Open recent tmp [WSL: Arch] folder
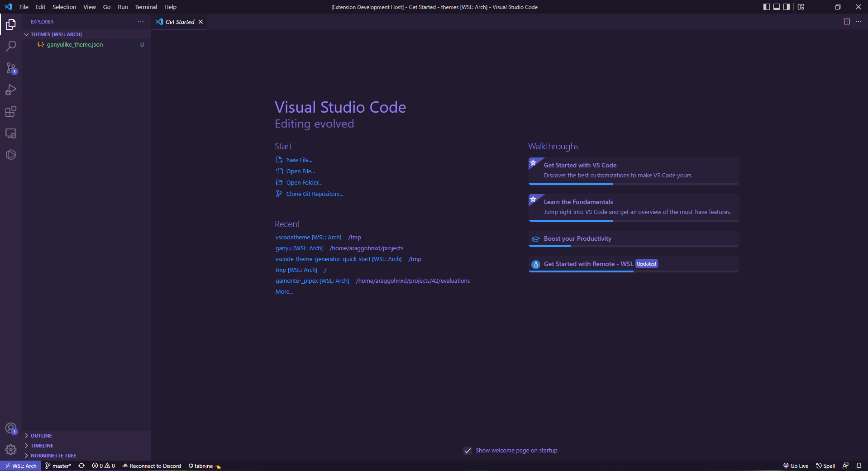 coord(296,270)
